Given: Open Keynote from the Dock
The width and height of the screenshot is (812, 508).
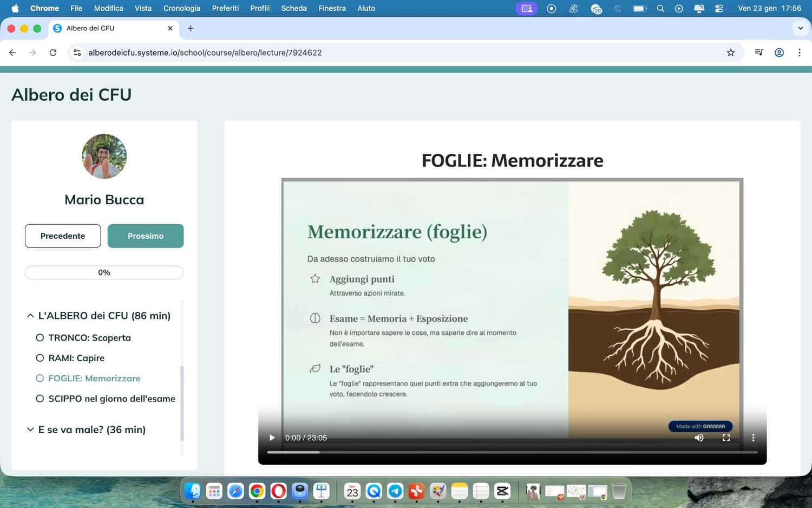Looking at the screenshot, I should tap(322, 491).
